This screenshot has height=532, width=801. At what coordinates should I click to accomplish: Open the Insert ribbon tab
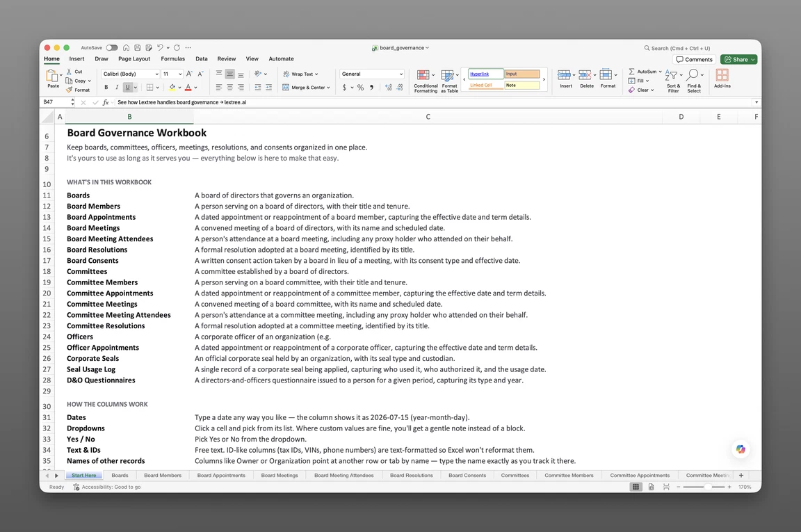76,59
